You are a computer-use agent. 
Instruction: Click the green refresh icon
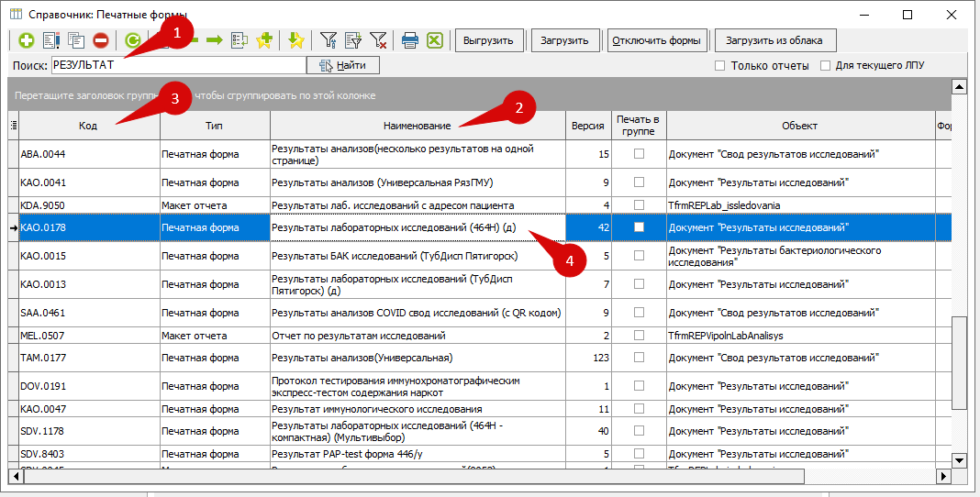[x=133, y=40]
